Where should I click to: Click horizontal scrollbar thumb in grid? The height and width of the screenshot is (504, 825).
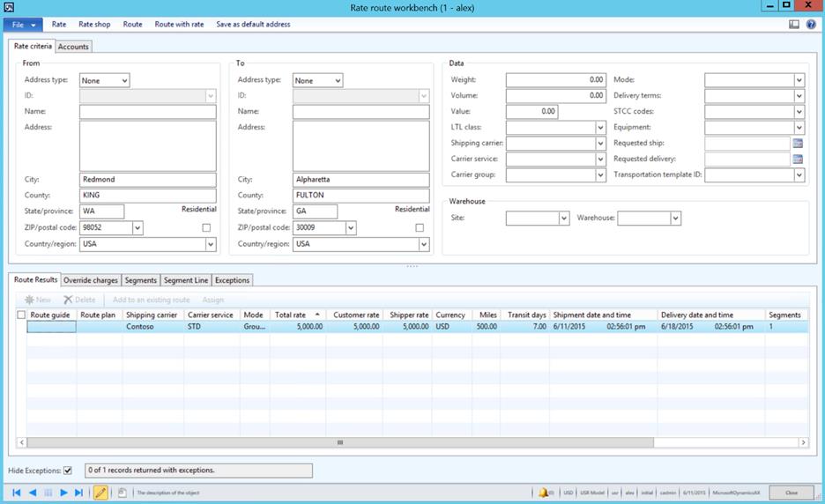[340, 442]
